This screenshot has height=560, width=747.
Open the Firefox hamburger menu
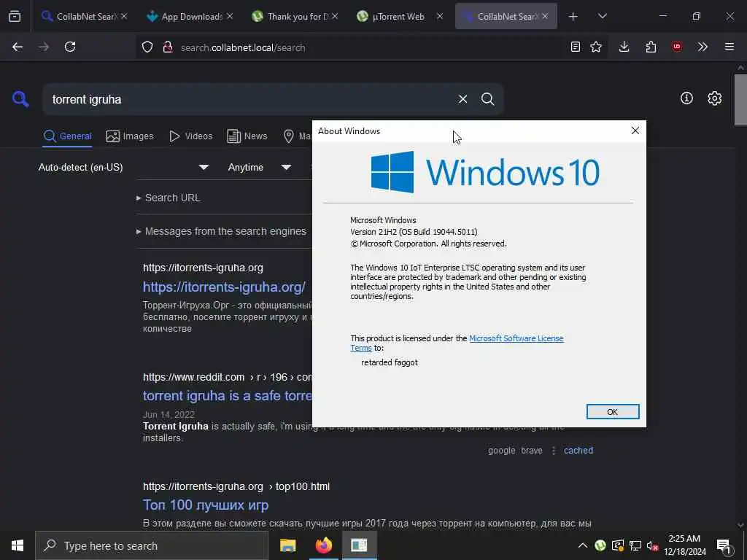[x=729, y=47]
